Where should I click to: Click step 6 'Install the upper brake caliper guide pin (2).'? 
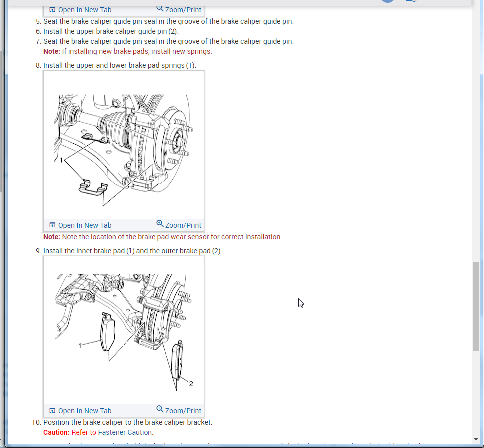pos(111,31)
